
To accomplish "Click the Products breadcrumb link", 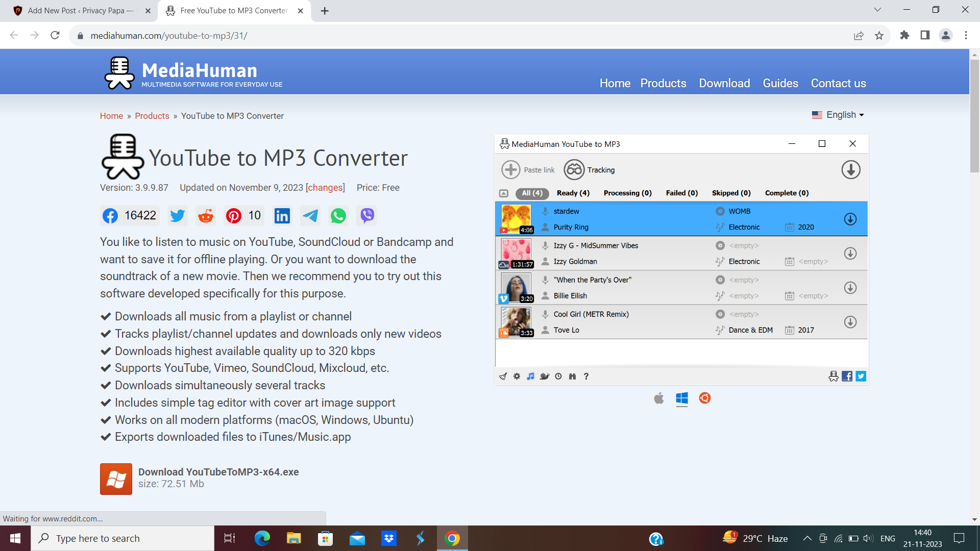I will (x=152, y=116).
